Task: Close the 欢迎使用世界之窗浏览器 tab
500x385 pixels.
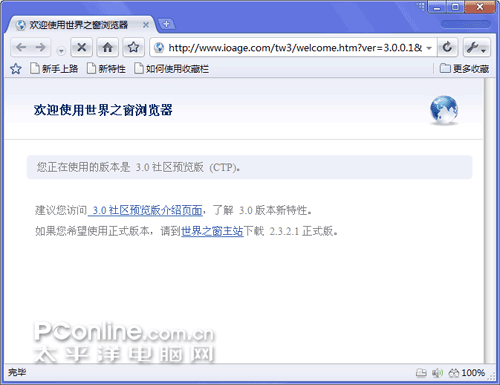Action: point(146,25)
